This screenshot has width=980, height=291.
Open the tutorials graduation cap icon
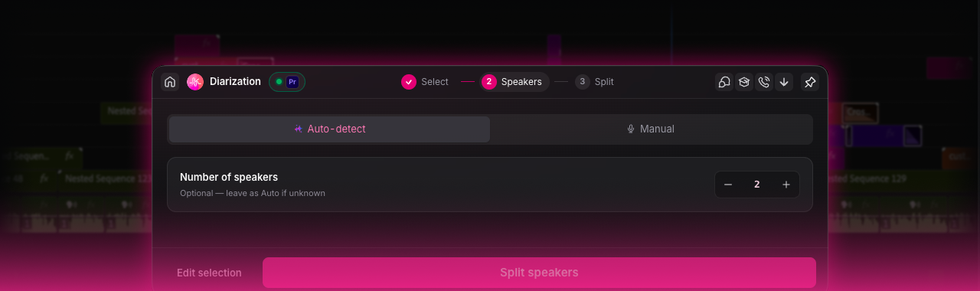[x=744, y=82]
